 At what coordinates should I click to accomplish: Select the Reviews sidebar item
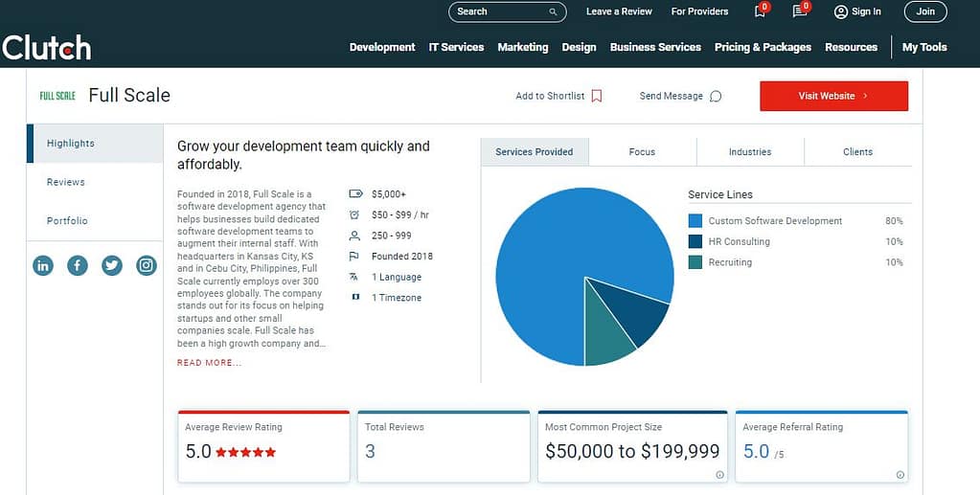[x=66, y=182]
